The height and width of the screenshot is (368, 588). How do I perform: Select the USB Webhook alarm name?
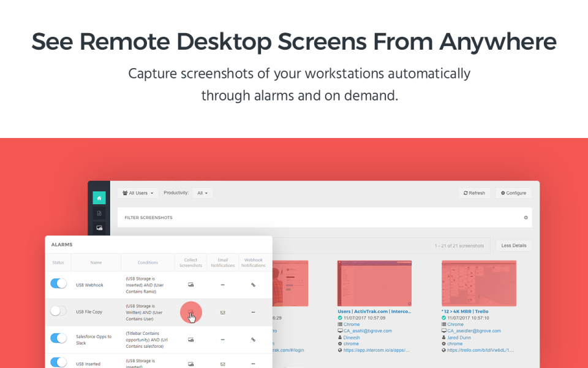click(89, 285)
